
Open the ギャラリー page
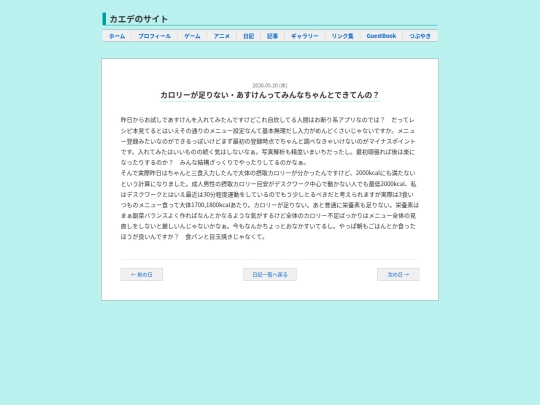tap(305, 36)
